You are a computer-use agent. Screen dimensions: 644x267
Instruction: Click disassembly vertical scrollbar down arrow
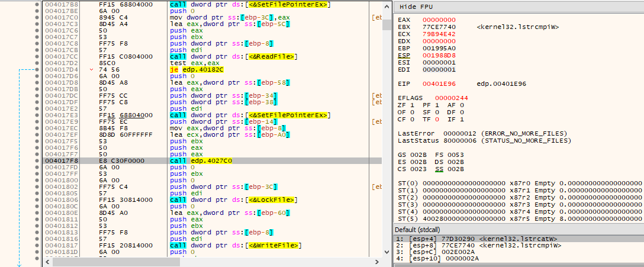[x=387, y=251]
